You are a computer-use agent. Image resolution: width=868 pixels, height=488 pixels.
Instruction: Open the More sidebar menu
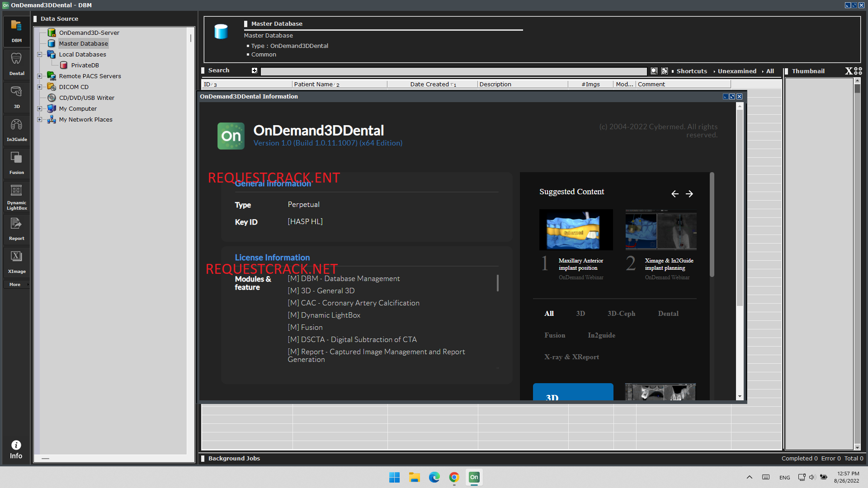pos(15,284)
